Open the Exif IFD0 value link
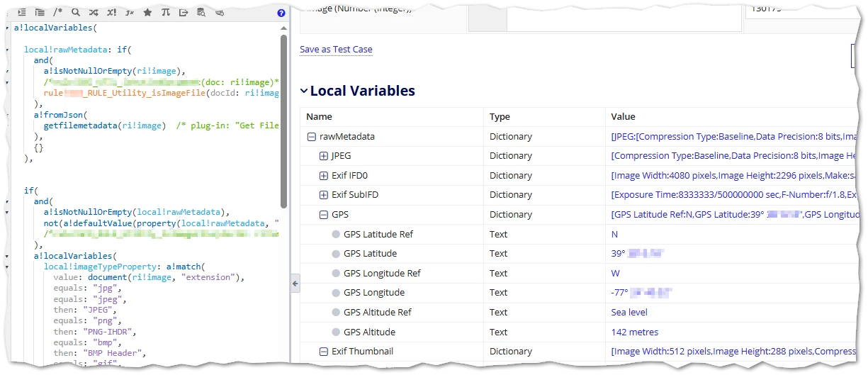The image size is (868, 375). pyautogui.click(x=735, y=175)
